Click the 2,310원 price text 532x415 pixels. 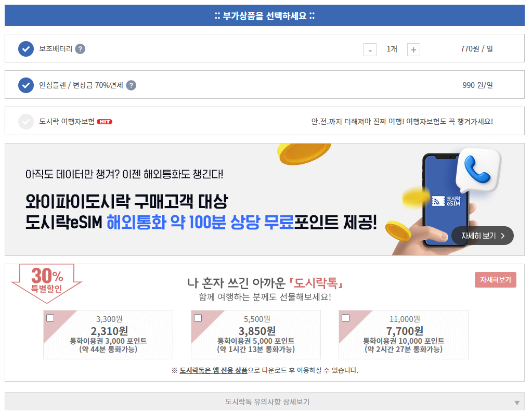coord(109,331)
